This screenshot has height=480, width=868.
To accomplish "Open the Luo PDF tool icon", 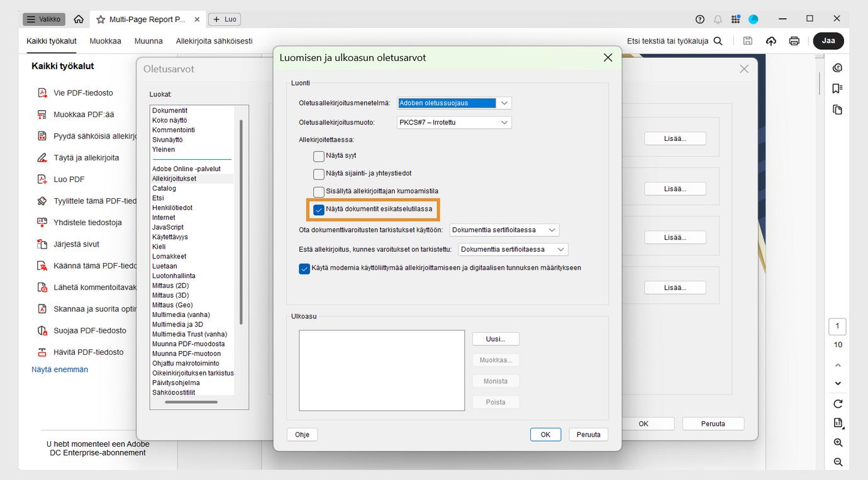I will [42, 179].
